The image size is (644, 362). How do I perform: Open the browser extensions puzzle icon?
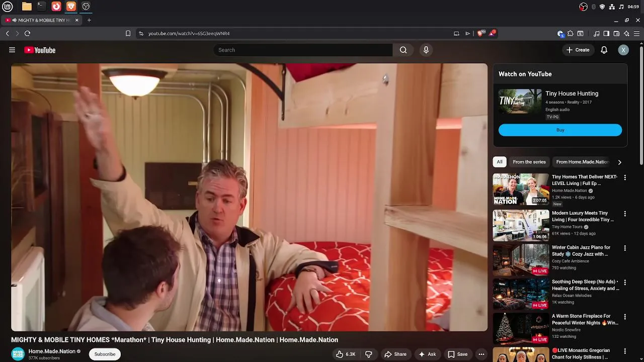[x=570, y=33]
